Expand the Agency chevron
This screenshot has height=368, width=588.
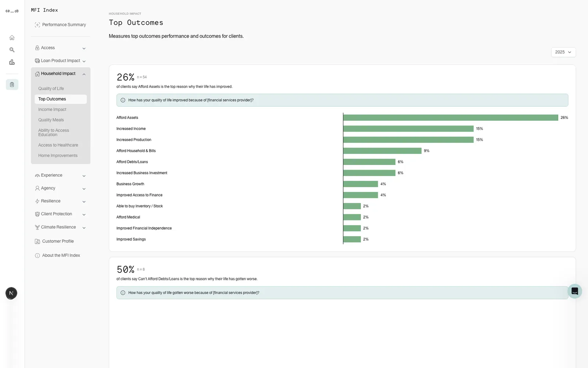pyautogui.click(x=84, y=189)
